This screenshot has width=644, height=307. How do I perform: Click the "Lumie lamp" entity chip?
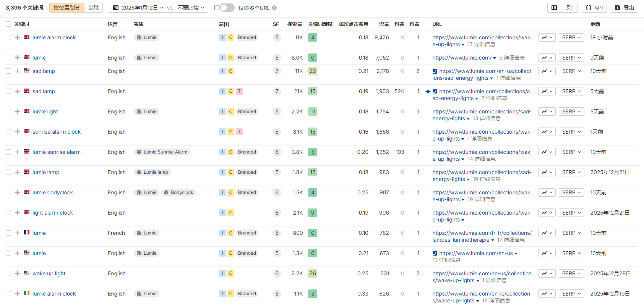pos(152,172)
